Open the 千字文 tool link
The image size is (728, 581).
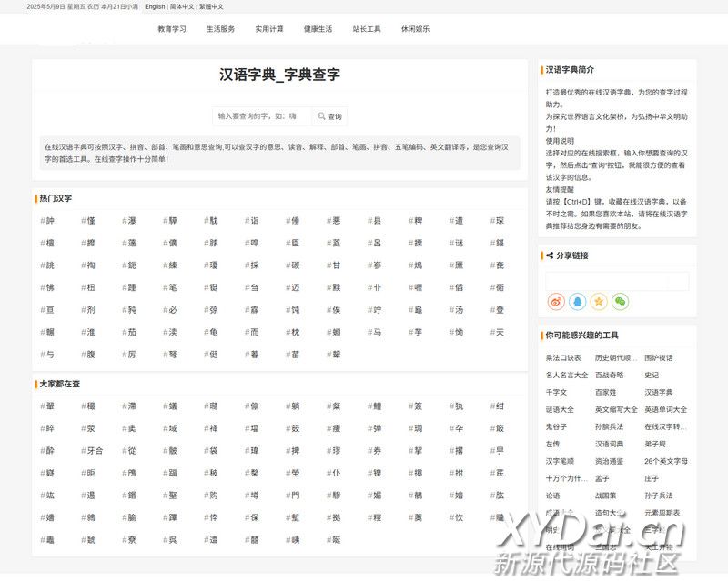pos(556,392)
